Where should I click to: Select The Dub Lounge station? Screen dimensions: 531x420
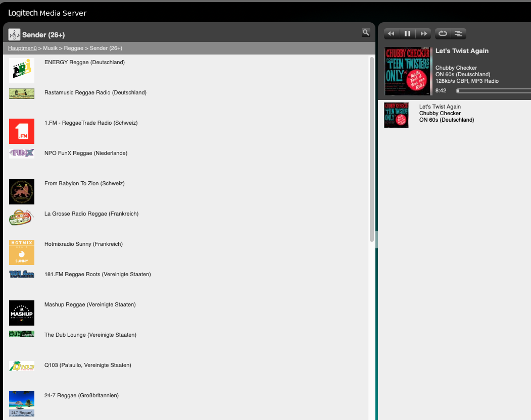pos(90,335)
